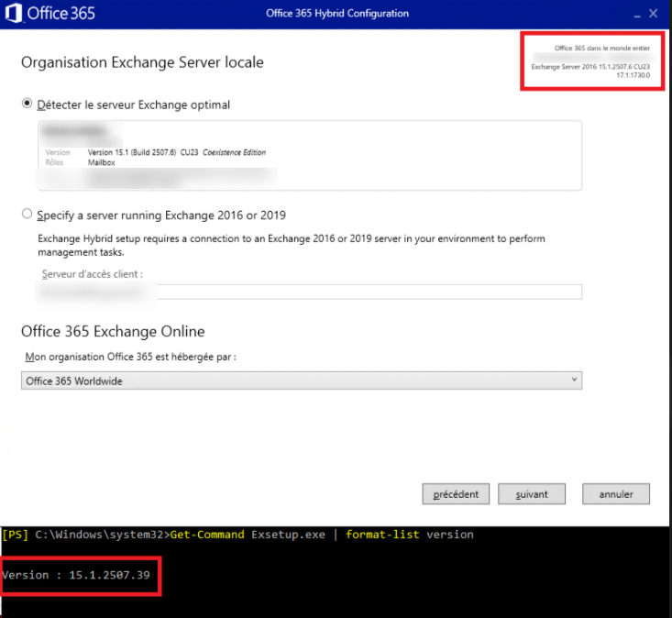Open the 'Office 365 Worldwide' dropdown
This screenshot has height=618, width=672.
(302, 381)
